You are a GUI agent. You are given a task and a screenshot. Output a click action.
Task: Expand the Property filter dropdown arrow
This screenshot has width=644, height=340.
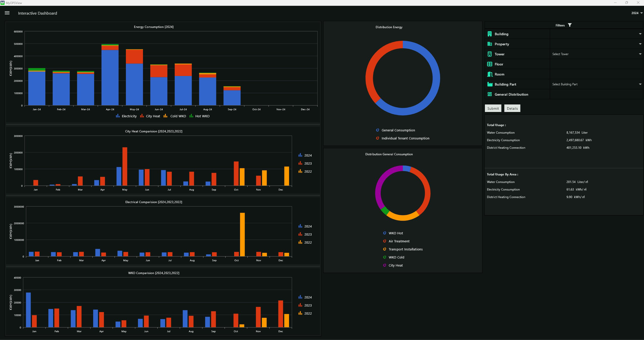(640, 44)
